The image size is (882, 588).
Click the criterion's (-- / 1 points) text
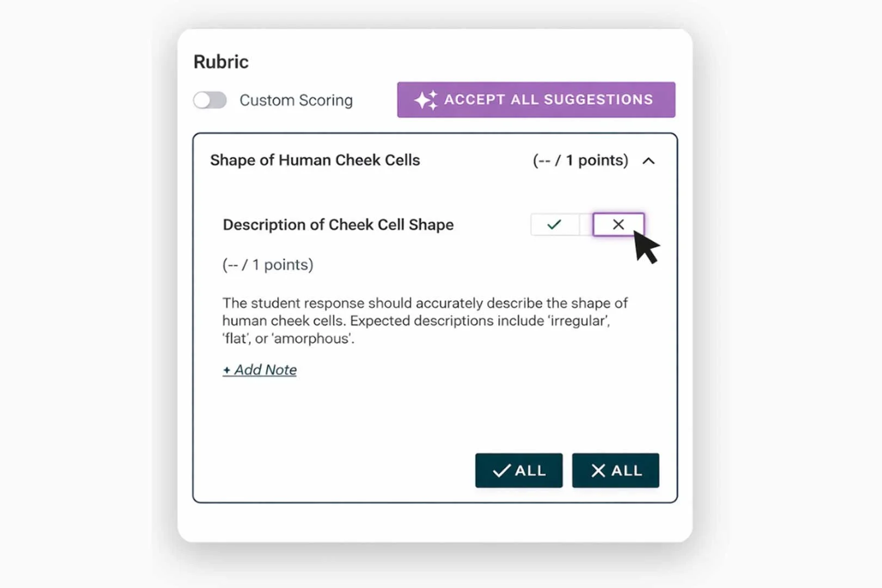coord(268,265)
